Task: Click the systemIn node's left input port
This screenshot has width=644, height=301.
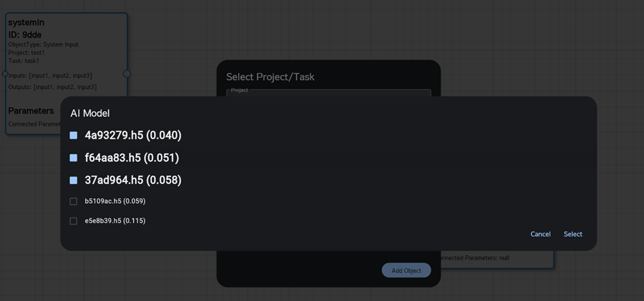Action: 5,74
